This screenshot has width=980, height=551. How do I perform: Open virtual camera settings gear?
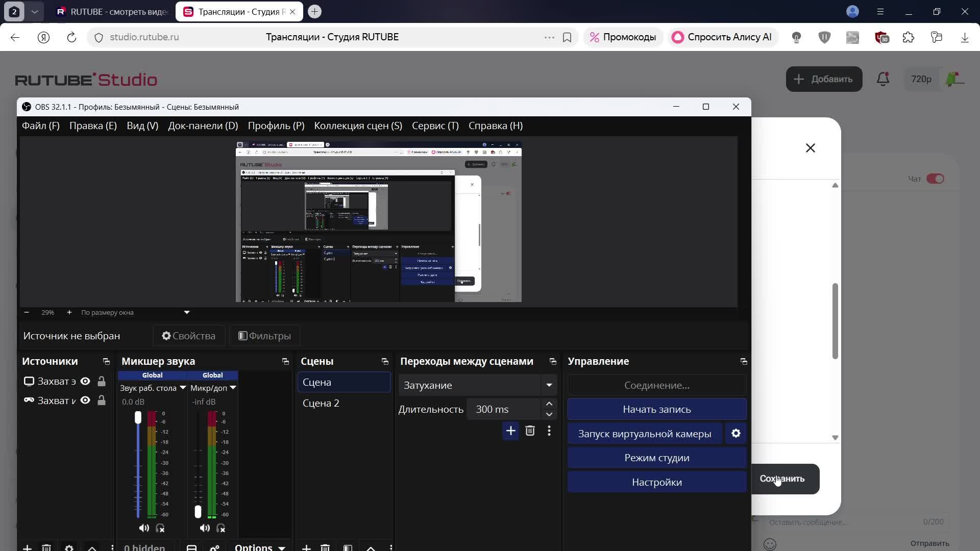click(x=736, y=433)
